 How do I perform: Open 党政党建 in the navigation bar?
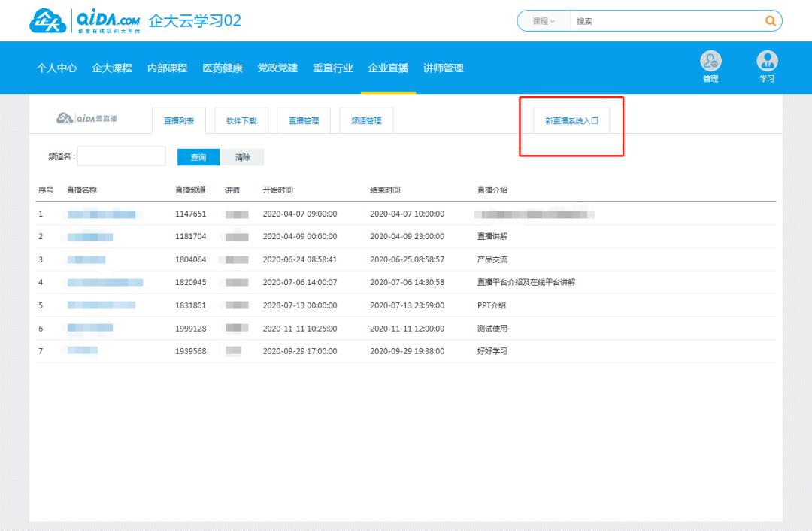pyautogui.click(x=277, y=68)
